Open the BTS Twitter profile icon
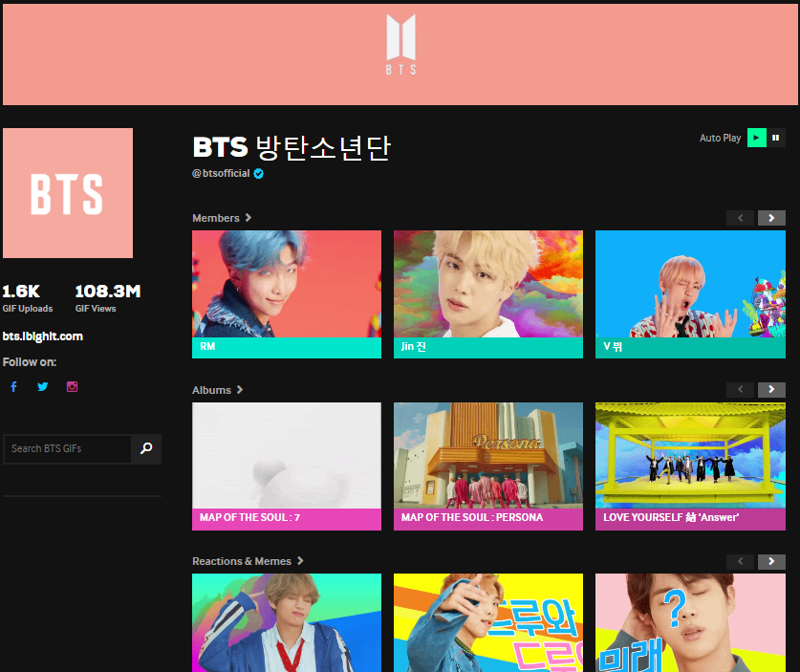800x672 pixels. (x=43, y=387)
